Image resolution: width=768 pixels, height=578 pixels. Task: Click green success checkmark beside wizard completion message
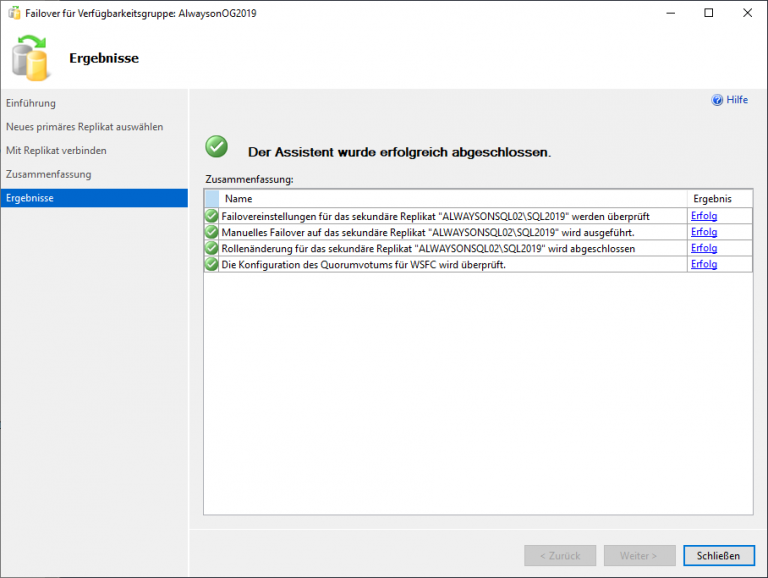coord(216,146)
